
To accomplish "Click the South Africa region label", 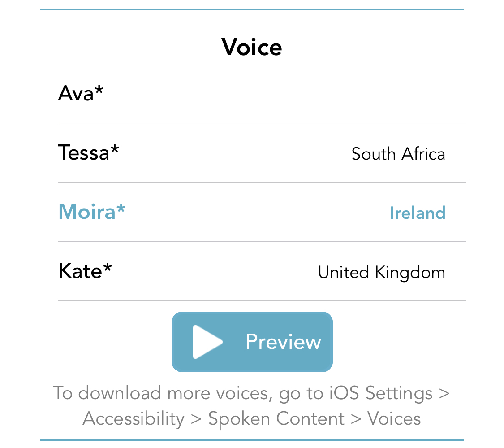I will [x=398, y=154].
